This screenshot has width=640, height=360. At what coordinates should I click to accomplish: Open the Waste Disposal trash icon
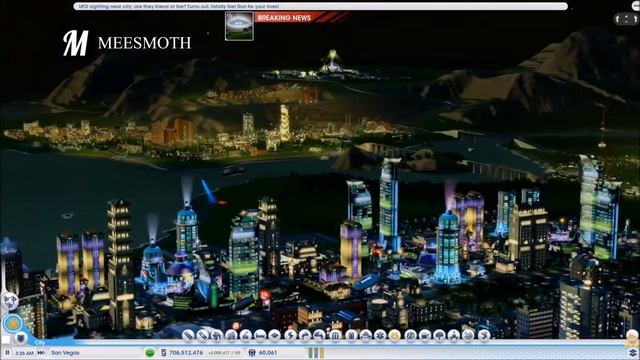[x=351, y=336]
